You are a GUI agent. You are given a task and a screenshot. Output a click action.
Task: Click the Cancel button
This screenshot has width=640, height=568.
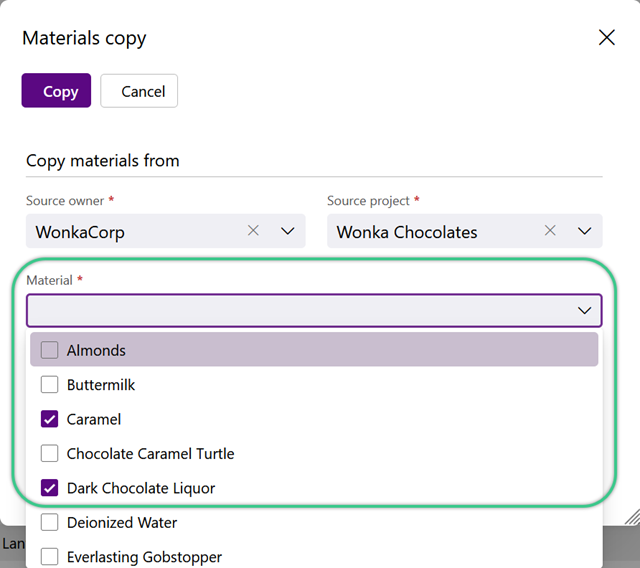tap(139, 91)
